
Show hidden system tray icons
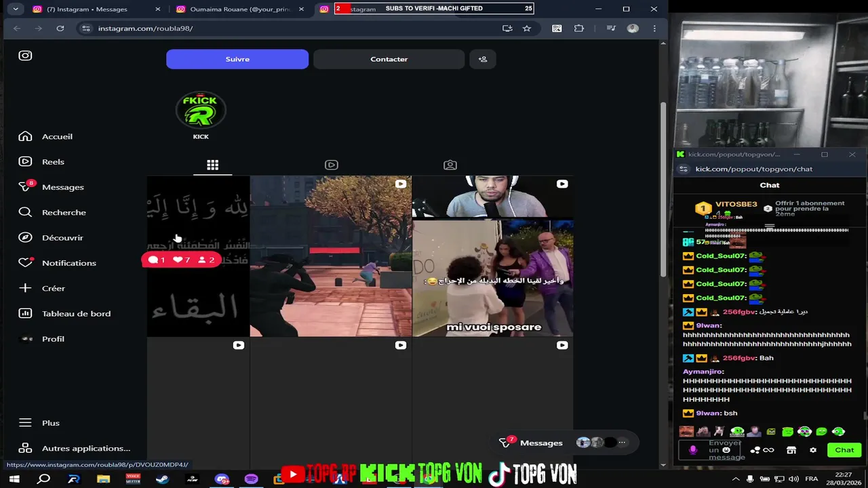pyautogui.click(x=736, y=479)
